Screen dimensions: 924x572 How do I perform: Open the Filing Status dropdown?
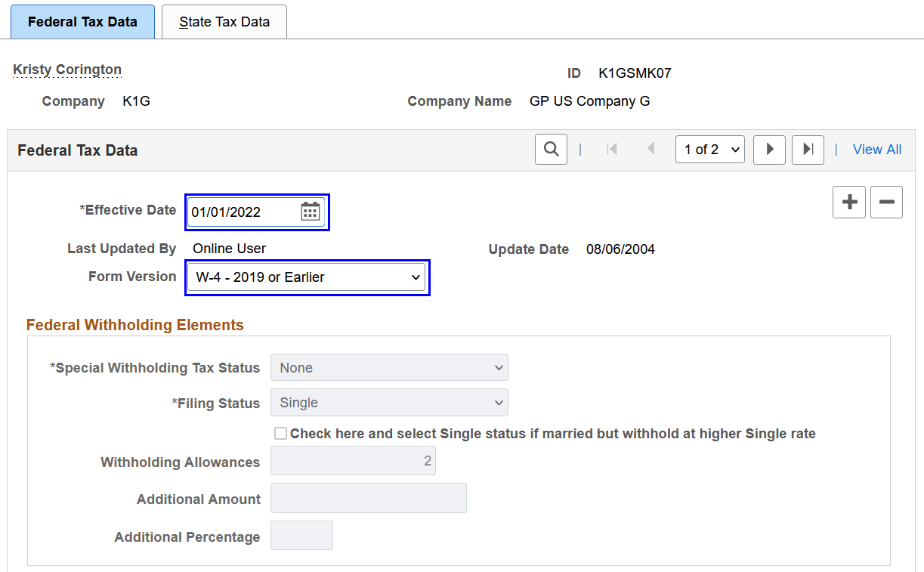click(x=389, y=402)
